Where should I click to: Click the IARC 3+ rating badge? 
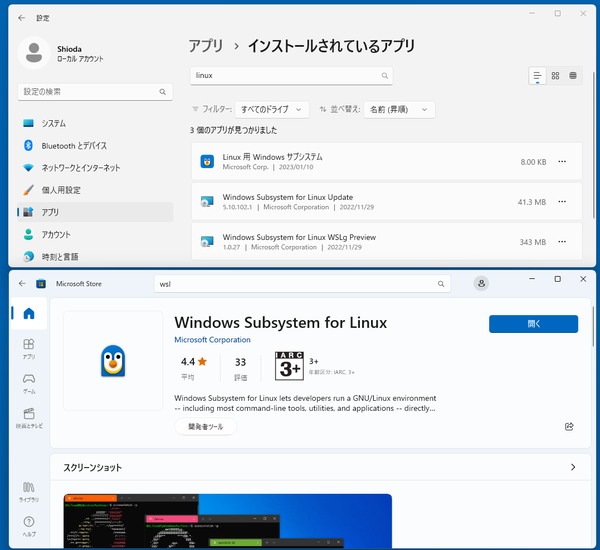289,366
